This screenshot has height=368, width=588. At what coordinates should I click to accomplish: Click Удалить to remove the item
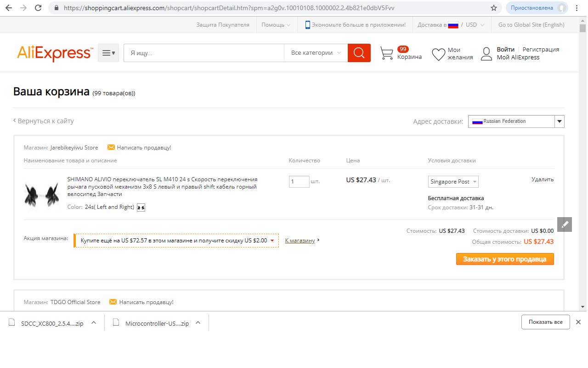coord(543,179)
